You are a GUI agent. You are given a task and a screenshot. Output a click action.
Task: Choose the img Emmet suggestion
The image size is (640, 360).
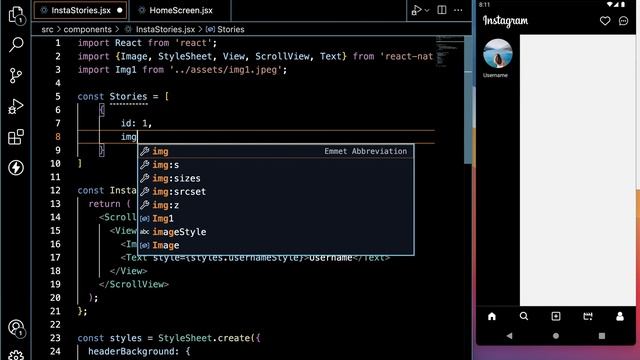pyautogui.click(x=276, y=151)
